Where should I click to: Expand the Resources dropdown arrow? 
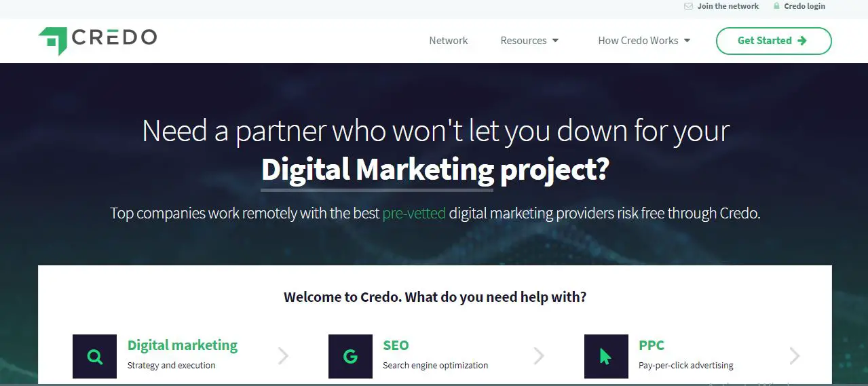pyautogui.click(x=555, y=41)
